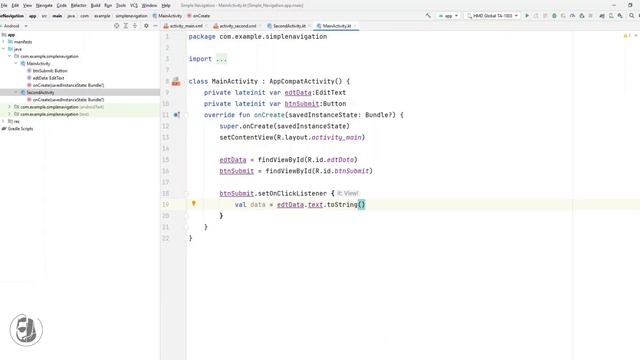This screenshot has height=360, width=640.
Task: Click the Debug app bug icon
Action: [554, 16]
